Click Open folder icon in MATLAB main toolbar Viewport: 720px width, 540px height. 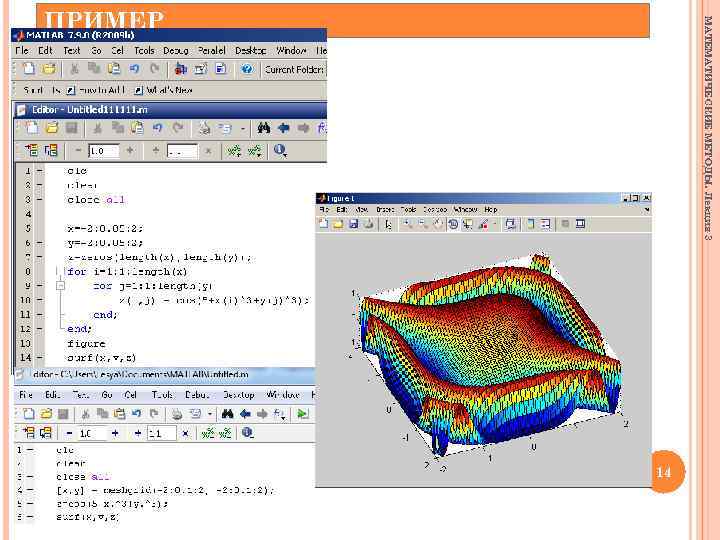pos(49,69)
